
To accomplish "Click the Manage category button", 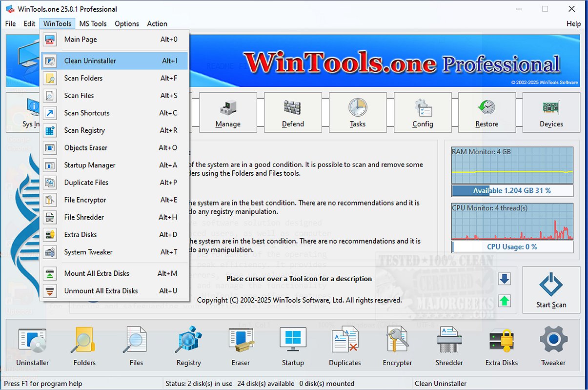I will pyautogui.click(x=228, y=112).
